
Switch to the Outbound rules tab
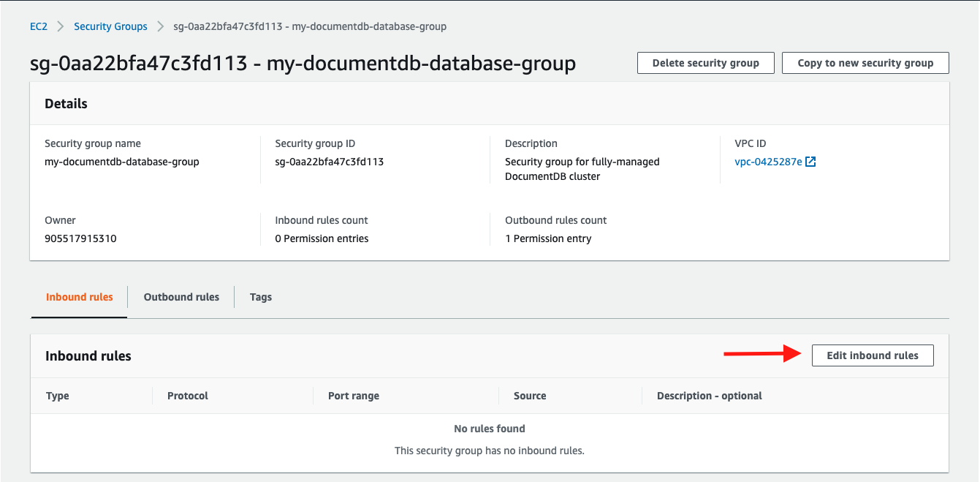181,296
